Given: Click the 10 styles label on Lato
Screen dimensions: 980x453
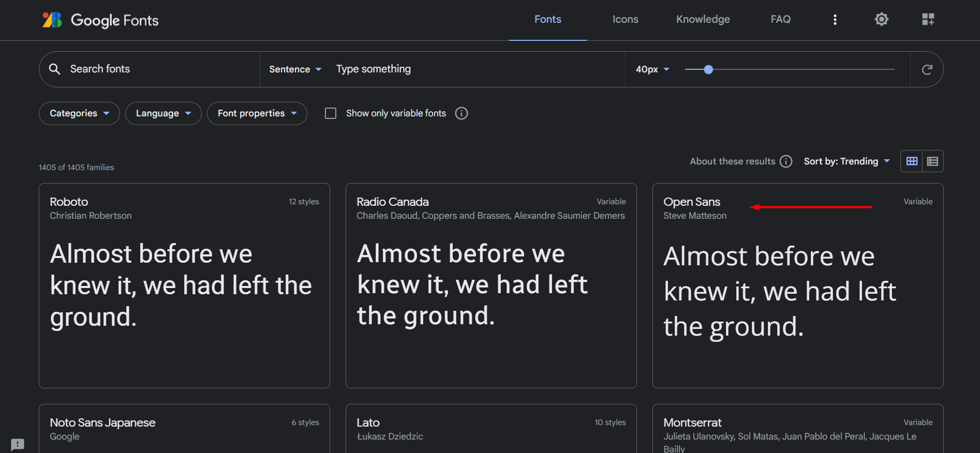Looking at the screenshot, I should click(610, 422).
